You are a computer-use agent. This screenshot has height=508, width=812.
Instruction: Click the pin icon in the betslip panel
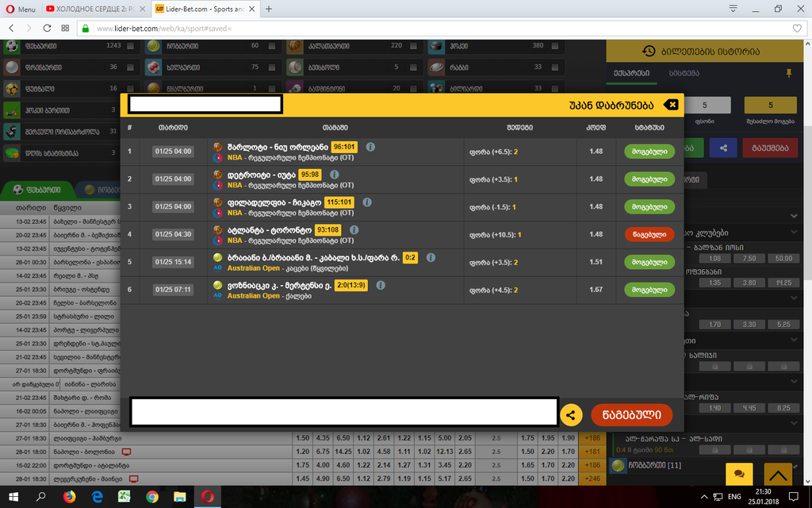pos(789,73)
